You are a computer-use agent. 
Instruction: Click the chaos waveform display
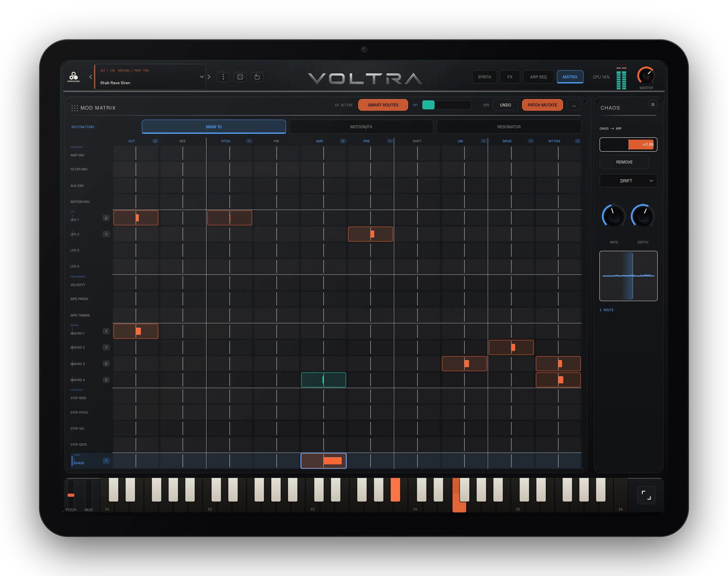click(628, 276)
